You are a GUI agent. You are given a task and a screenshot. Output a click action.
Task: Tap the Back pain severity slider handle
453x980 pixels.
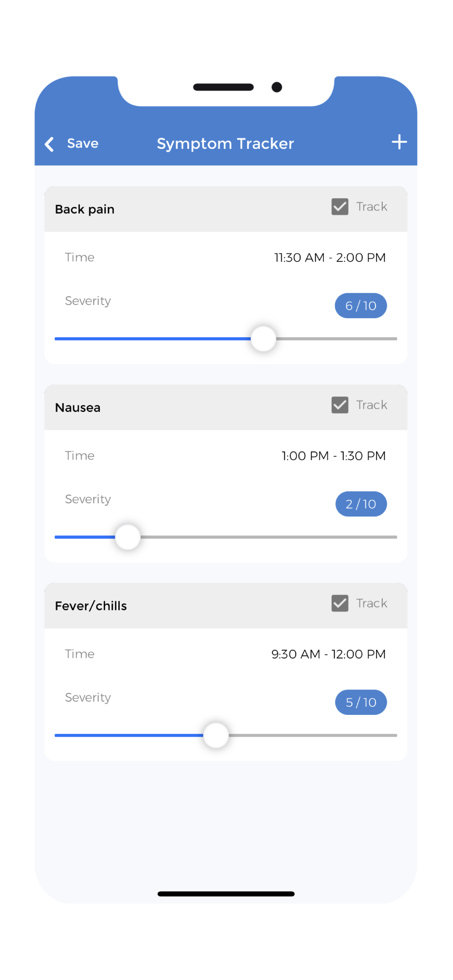coord(263,339)
